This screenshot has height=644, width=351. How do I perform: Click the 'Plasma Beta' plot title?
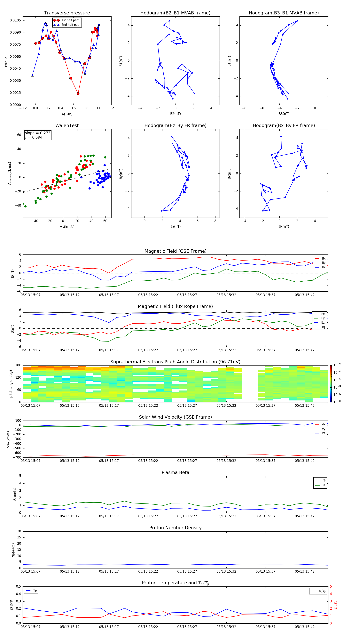click(175, 472)
